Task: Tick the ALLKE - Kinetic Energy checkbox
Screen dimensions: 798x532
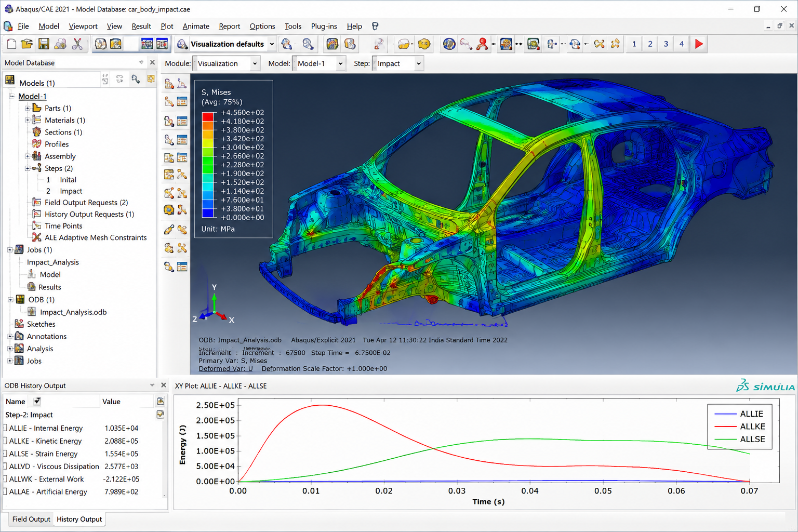Action: pyautogui.click(x=5, y=441)
